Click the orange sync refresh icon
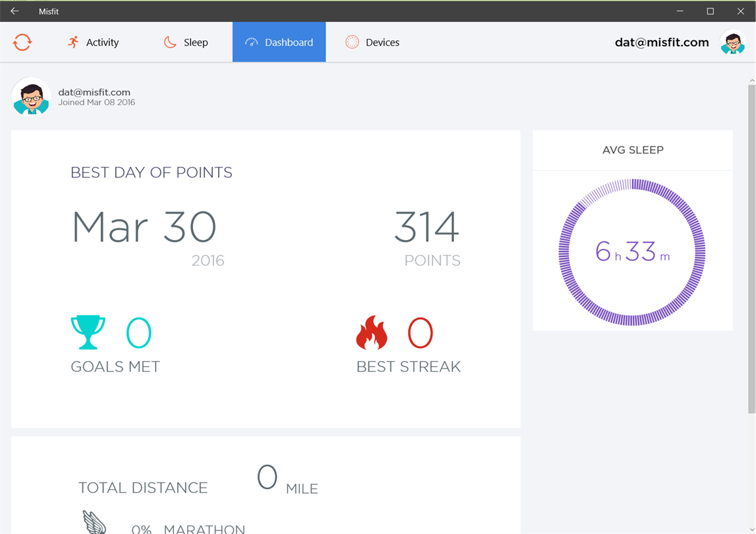 point(22,42)
